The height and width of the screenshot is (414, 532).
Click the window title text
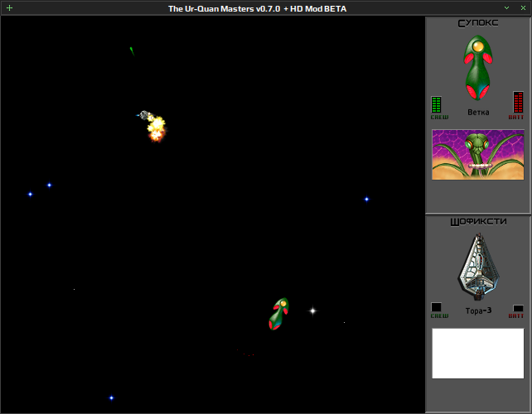257,9
